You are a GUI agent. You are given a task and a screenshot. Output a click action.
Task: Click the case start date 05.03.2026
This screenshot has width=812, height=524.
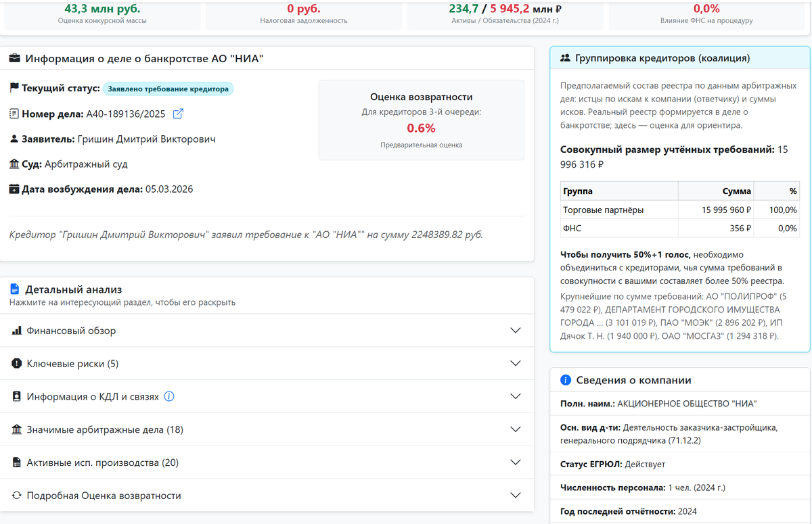coord(169,189)
